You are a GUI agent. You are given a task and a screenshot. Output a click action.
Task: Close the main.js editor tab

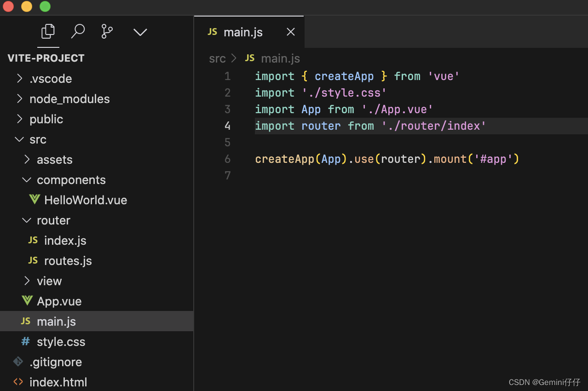291,32
